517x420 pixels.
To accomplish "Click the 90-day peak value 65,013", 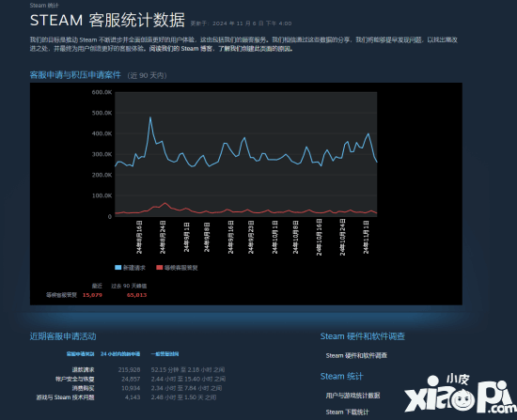I will pyautogui.click(x=137, y=295).
